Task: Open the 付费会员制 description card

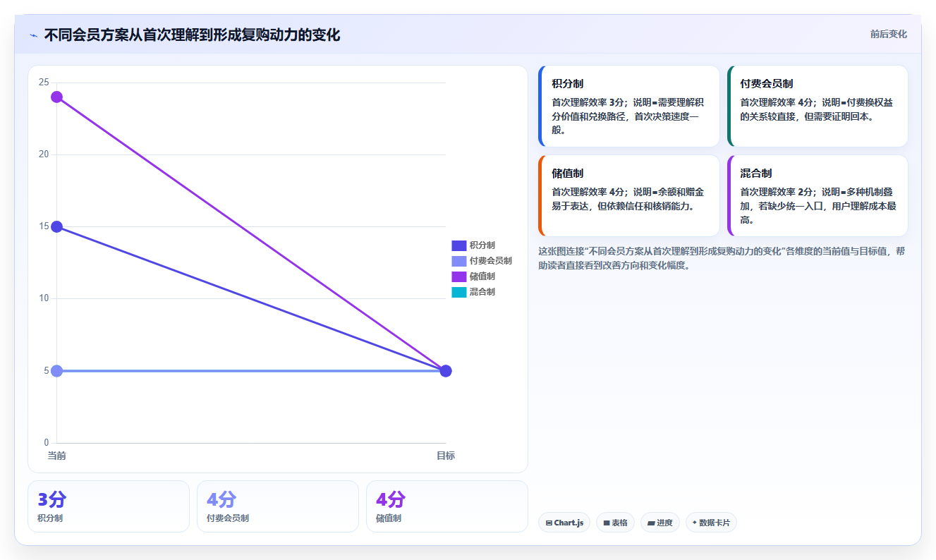Action: pos(817,106)
